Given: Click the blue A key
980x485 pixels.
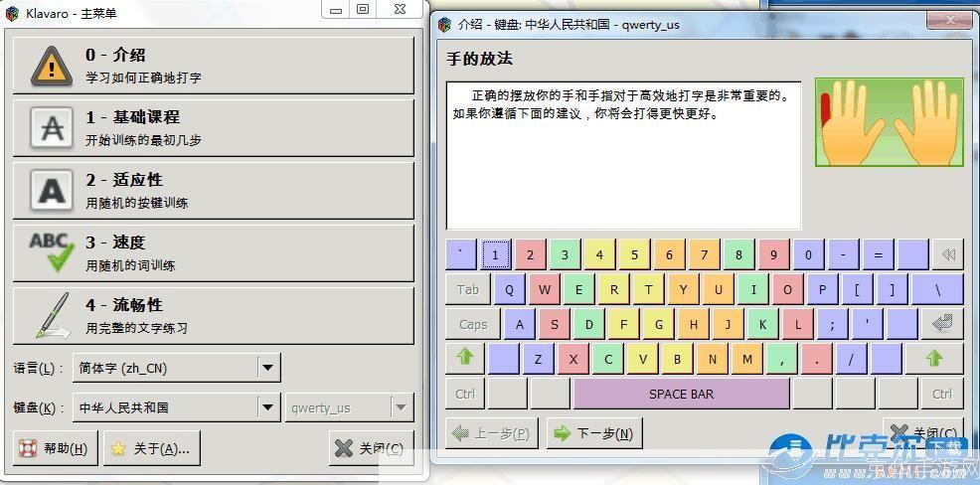Looking at the screenshot, I should pyautogui.click(x=520, y=324).
